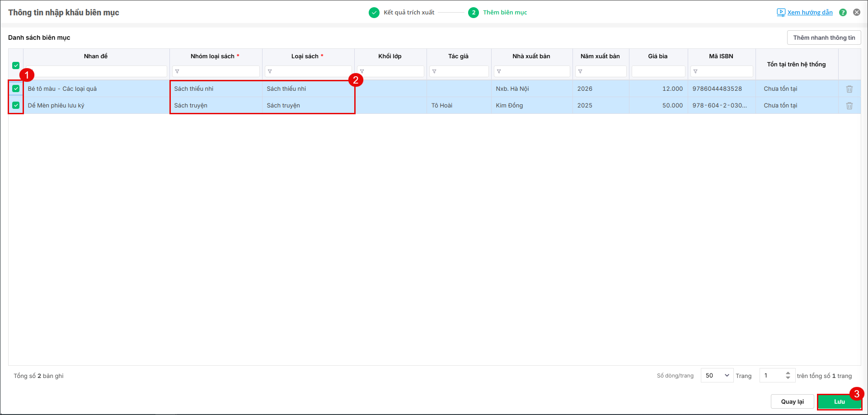Click the Giá bìa filter input
Image resolution: width=868 pixels, height=415 pixels.
(658, 71)
